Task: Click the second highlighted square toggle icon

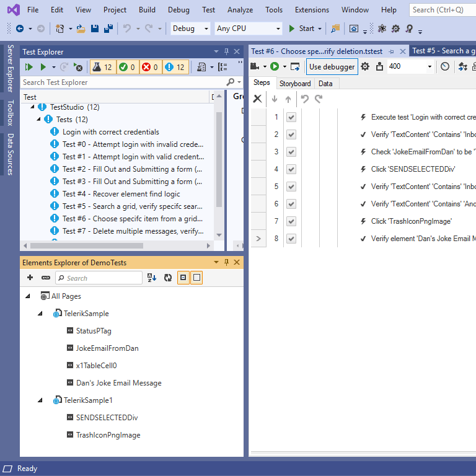Action: pyautogui.click(x=196, y=278)
